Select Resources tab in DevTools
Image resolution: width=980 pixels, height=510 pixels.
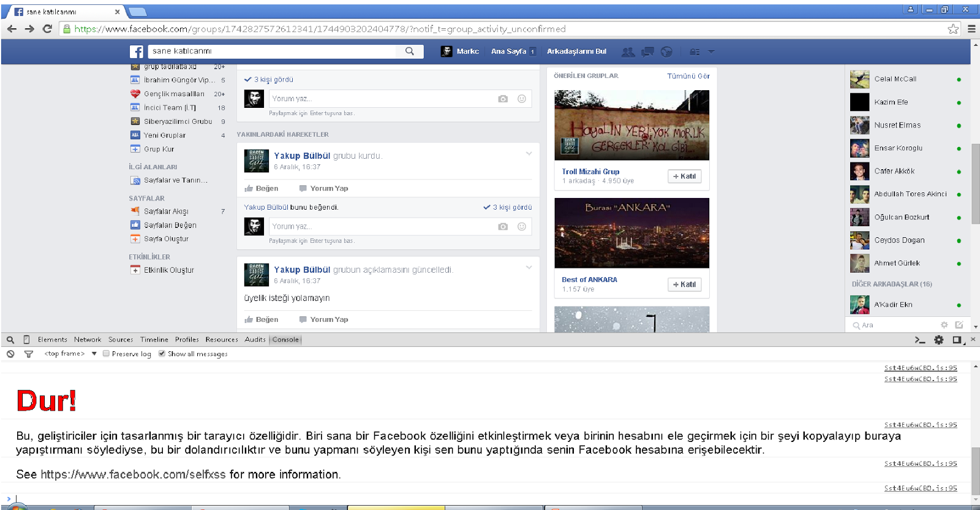pyautogui.click(x=222, y=340)
